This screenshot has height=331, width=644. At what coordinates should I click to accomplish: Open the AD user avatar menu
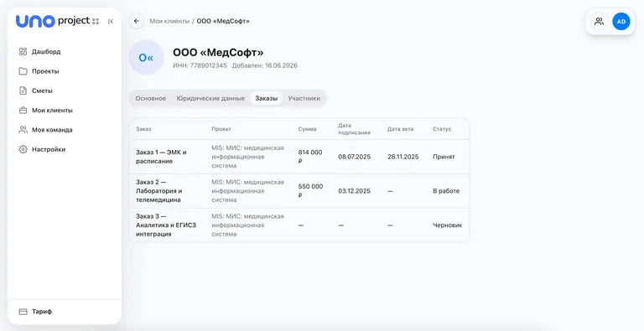[621, 21]
